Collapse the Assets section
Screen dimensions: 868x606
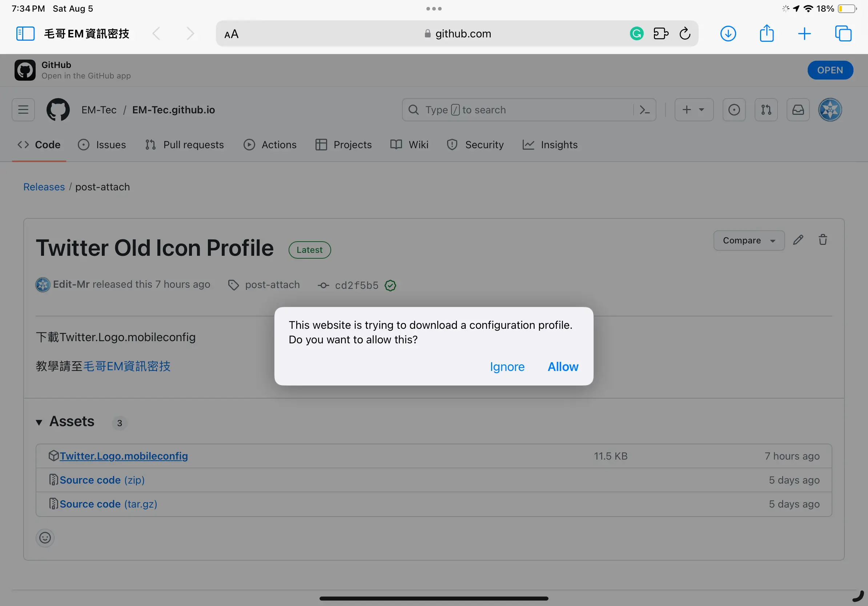(x=39, y=423)
